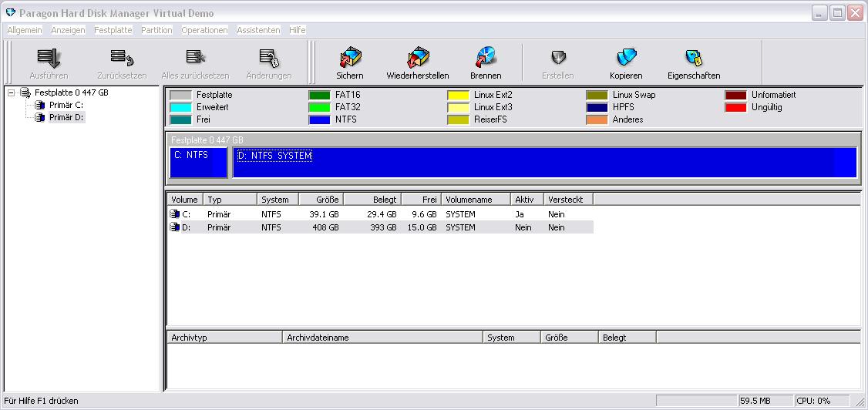This screenshot has height=410, width=868.
Task: Click the Ungültig red legend swatch
Action: [x=735, y=107]
